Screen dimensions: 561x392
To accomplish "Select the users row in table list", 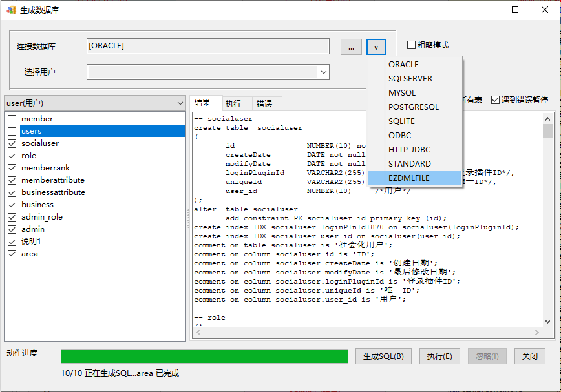I will (102, 131).
